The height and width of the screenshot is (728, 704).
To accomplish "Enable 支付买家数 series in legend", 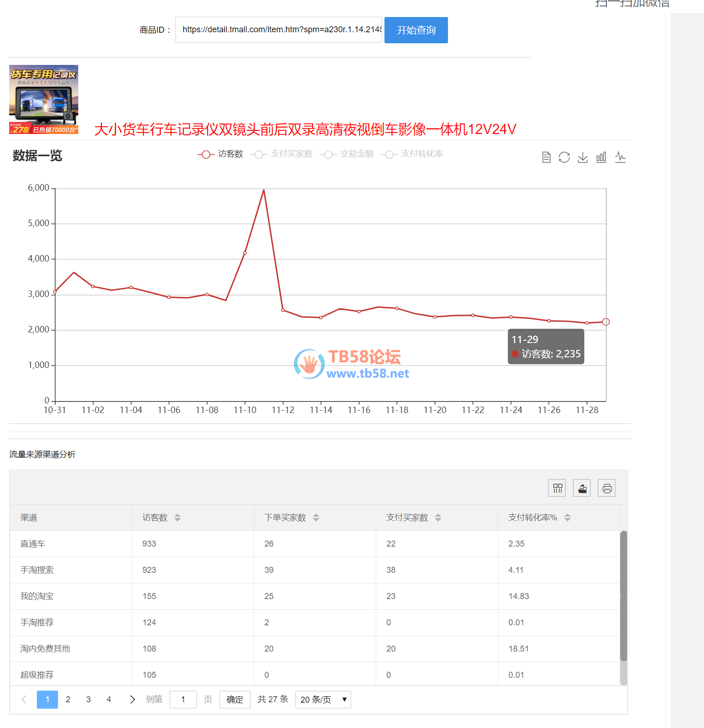I will (282, 154).
